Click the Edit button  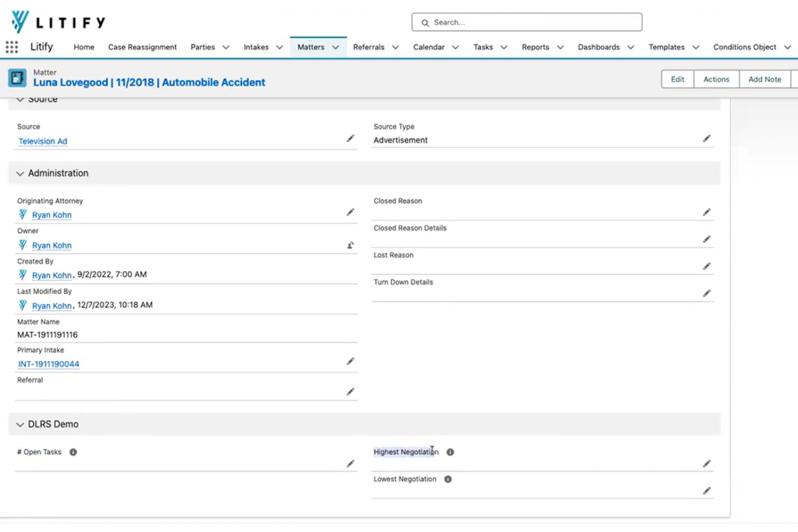678,79
